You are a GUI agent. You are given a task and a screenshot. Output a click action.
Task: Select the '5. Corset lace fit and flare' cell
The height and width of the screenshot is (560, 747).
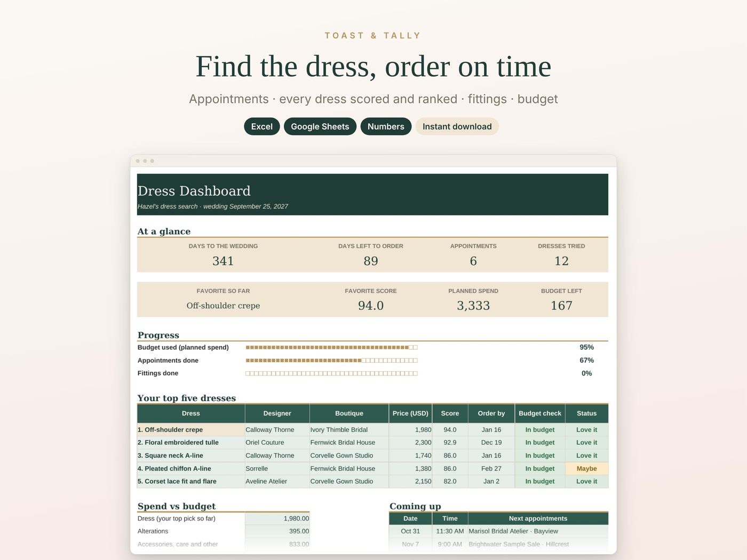tap(191, 482)
